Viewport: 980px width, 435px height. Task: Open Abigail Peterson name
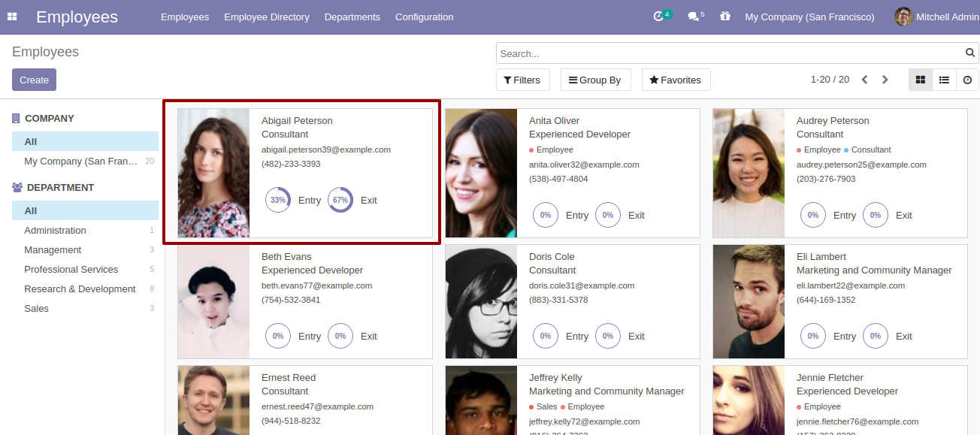point(297,120)
